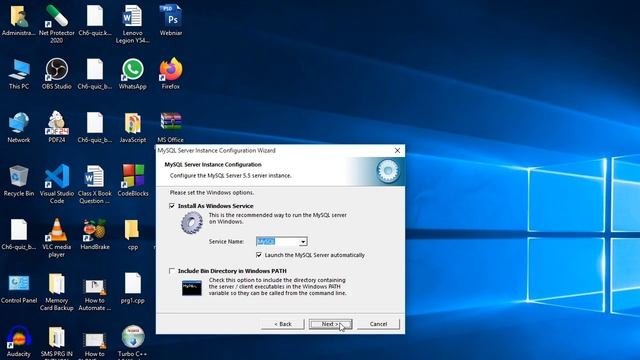Close the MySQL Configuration Wizard window

click(397, 151)
